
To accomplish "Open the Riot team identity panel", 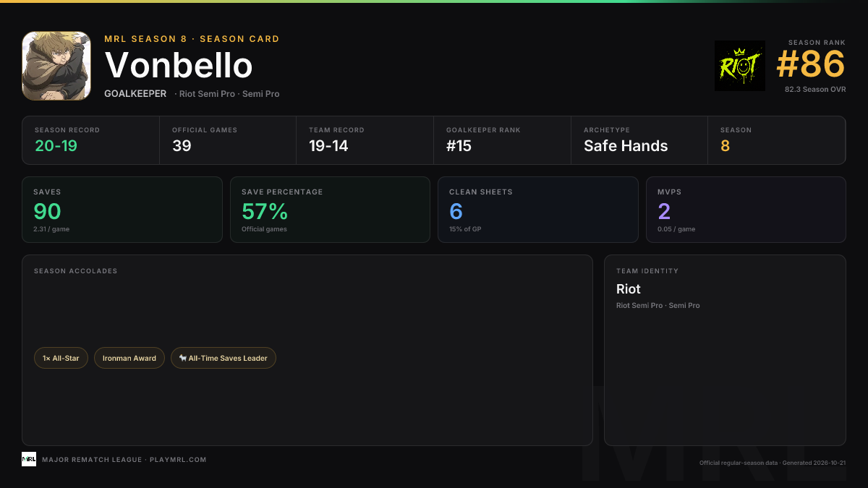I will (x=725, y=350).
